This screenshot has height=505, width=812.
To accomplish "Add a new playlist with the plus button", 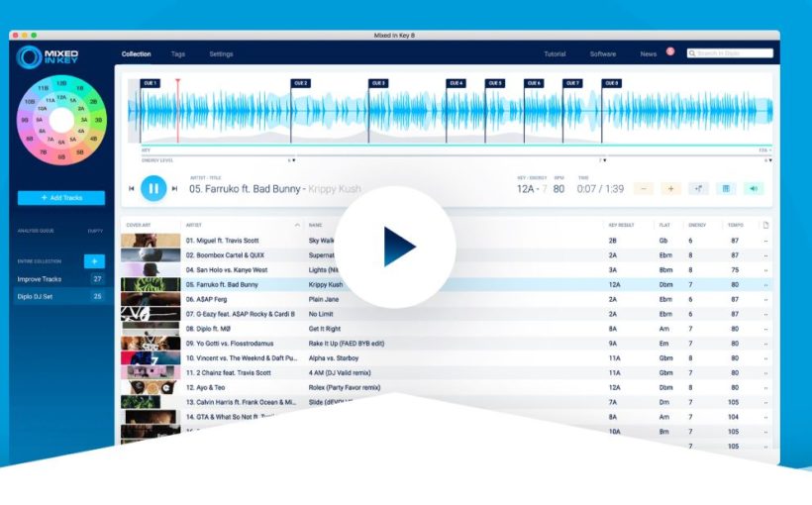I will (94, 261).
